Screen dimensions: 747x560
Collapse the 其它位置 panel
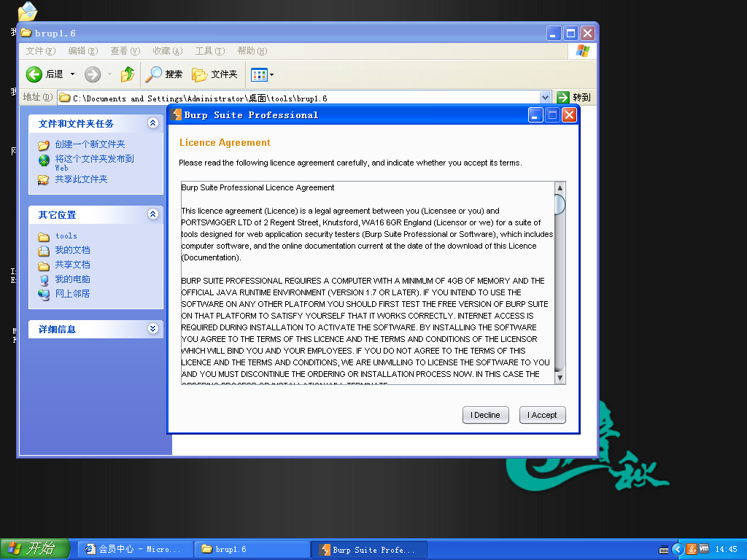point(153,214)
